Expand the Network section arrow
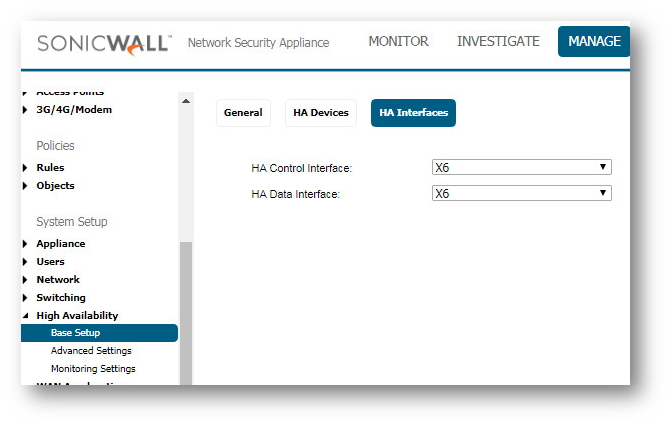Viewport: 672px width, 427px height. coord(25,280)
